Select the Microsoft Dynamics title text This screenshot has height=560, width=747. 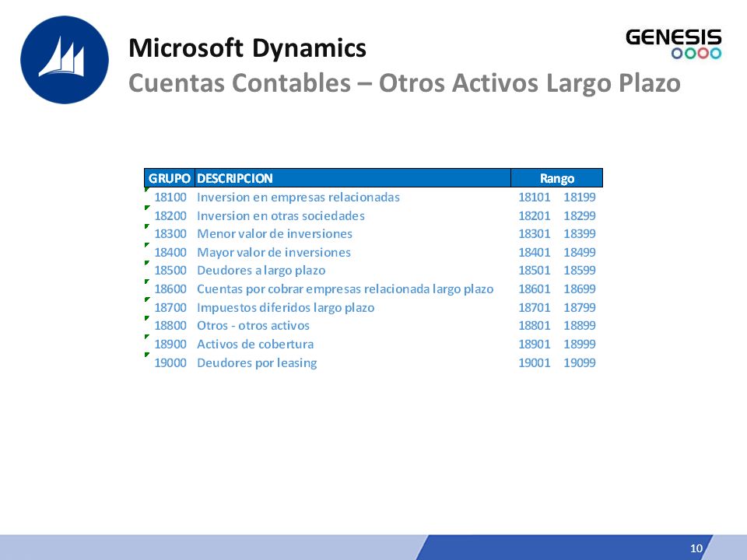(247, 48)
